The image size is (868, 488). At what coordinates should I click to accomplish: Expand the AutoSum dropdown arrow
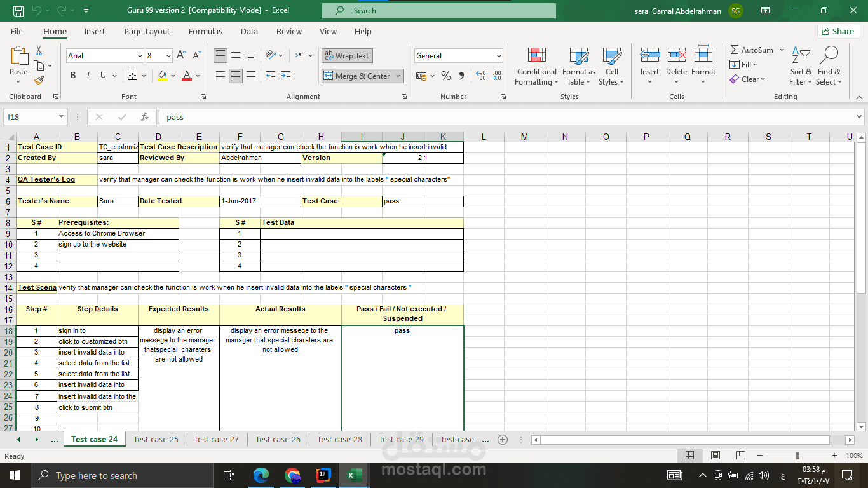[x=782, y=50]
